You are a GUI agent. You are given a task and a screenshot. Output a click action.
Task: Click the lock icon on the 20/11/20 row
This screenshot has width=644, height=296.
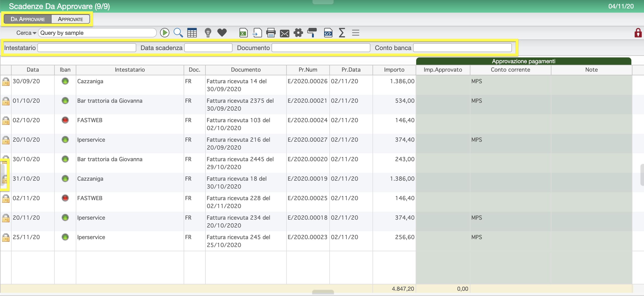pos(6,218)
